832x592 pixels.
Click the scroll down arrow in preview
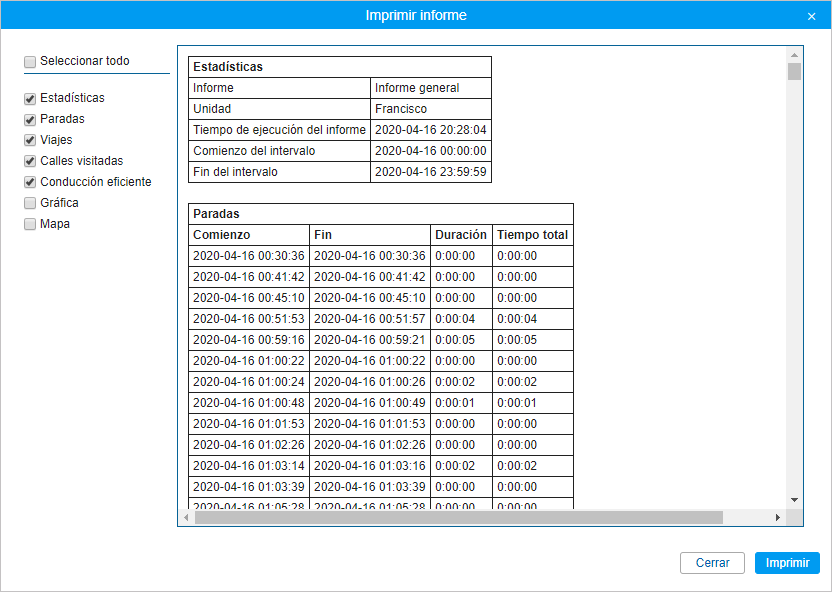click(794, 499)
